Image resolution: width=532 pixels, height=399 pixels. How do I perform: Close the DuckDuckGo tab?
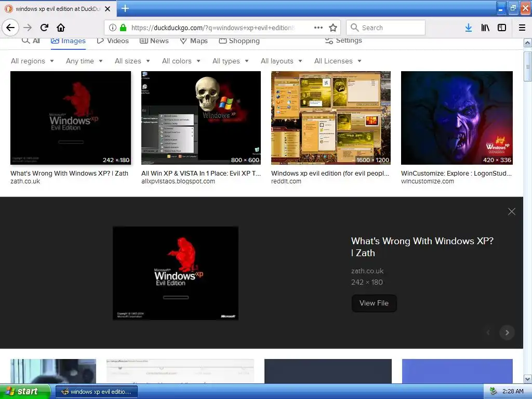[108, 9]
